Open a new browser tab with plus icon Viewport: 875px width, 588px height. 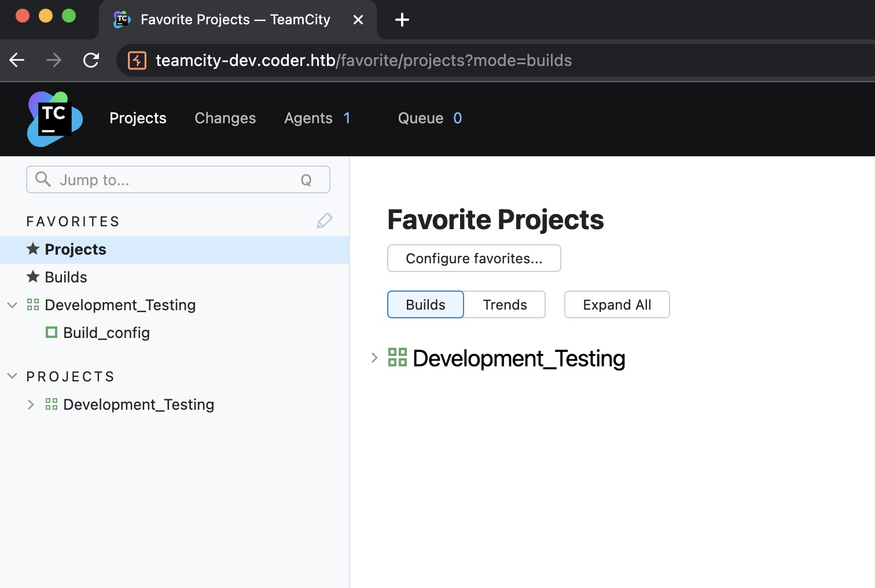[402, 20]
